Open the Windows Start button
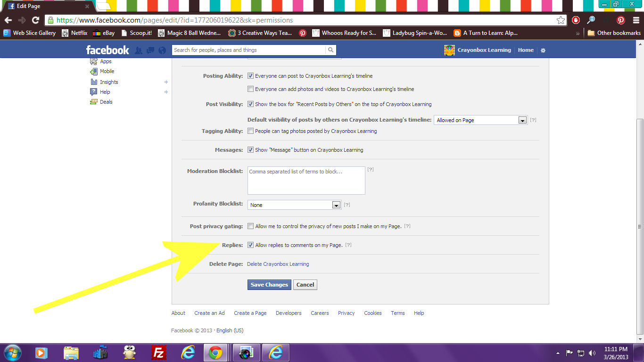The height and width of the screenshot is (362, 644). 12,353
